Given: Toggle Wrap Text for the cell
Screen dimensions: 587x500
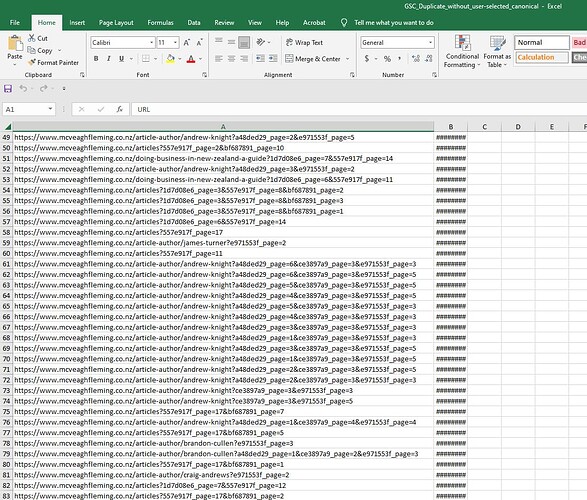Looking at the screenshot, I should point(304,42).
